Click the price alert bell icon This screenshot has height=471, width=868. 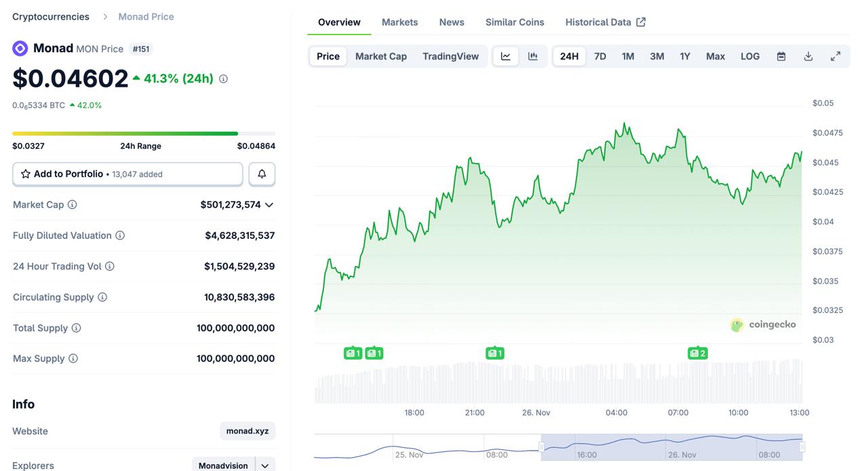(262, 174)
